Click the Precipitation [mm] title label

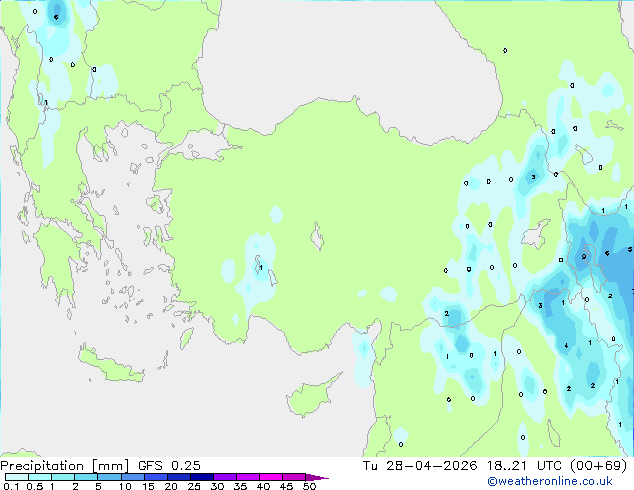[65, 466]
